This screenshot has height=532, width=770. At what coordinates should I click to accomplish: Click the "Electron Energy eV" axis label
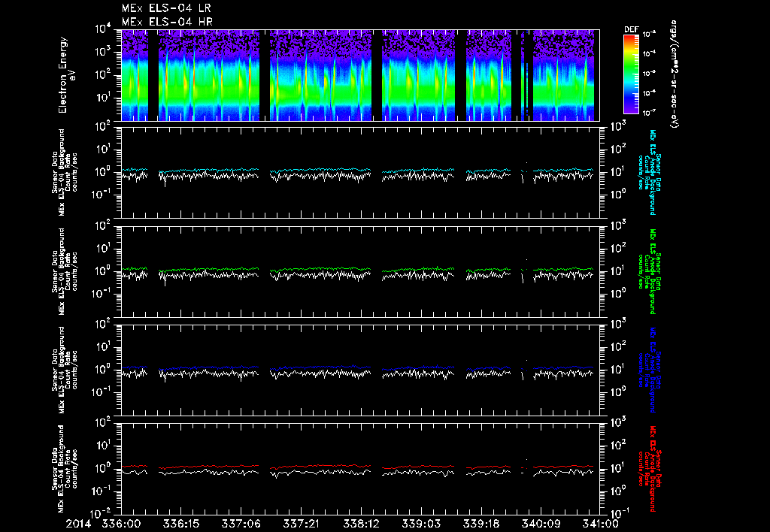66,74
